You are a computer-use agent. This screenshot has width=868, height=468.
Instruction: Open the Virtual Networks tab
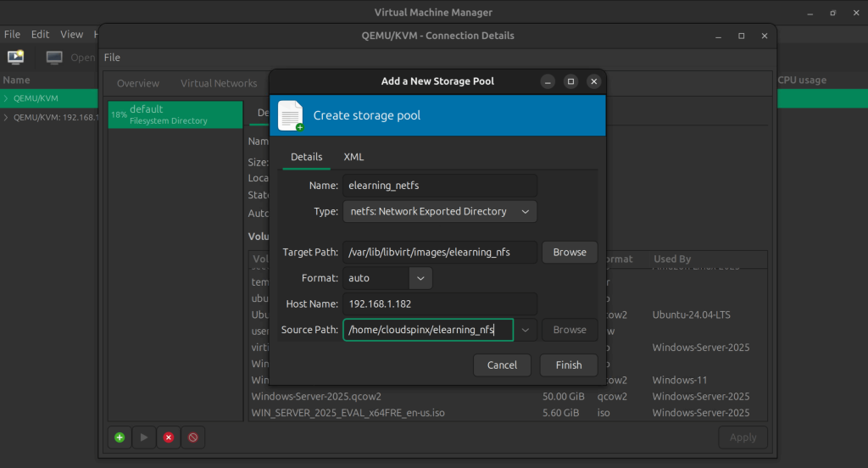point(219,84)
